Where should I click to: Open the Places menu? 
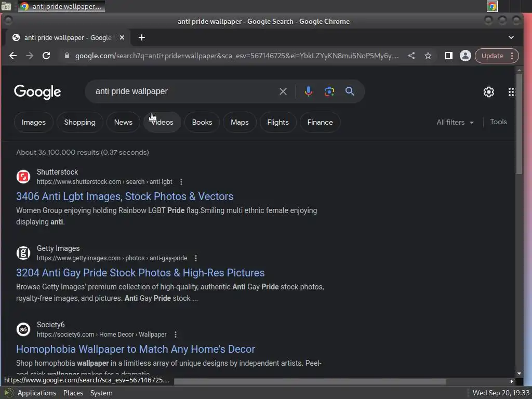point(73,393)
